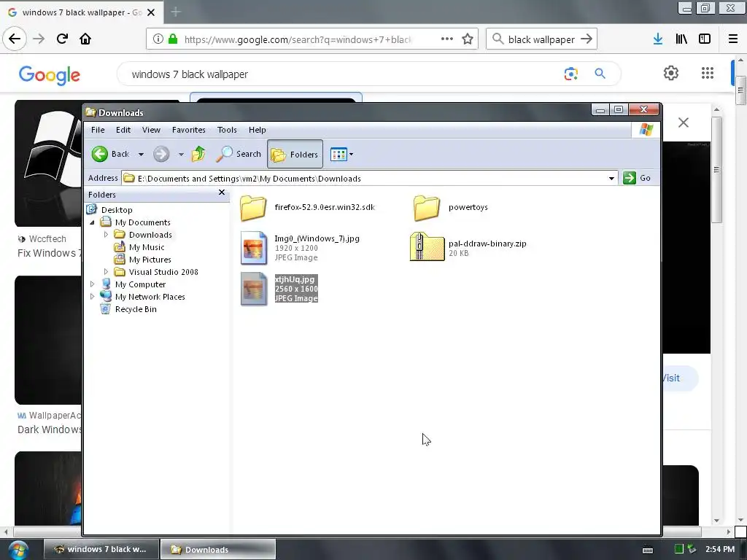Open Firefox downloads arrow
The width and height of the screenshot is (747, 560).
click(x=658, y=39)
